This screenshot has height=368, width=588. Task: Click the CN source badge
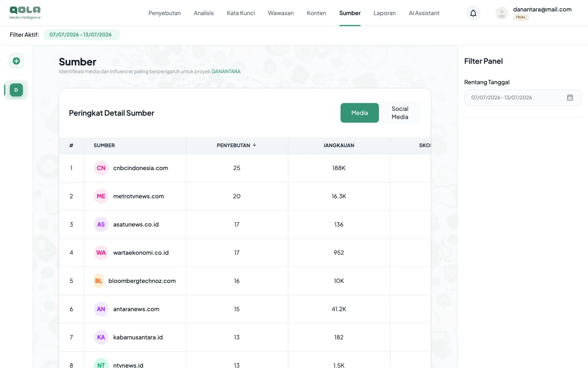101,168
